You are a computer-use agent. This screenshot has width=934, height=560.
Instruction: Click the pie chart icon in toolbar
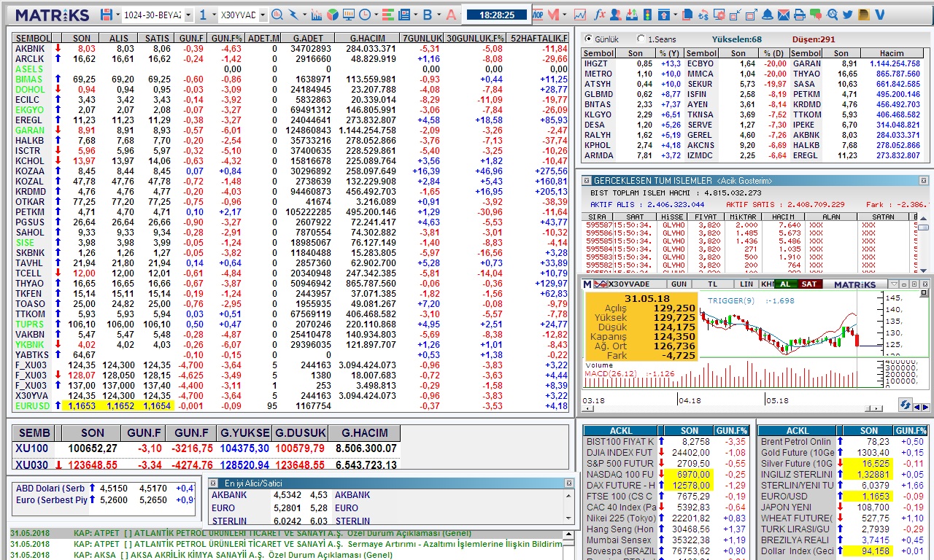coord(332,15)
